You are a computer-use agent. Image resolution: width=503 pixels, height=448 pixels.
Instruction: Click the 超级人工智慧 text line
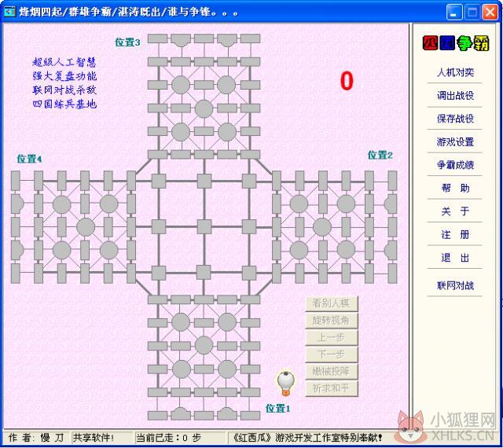[x=64, y=62]
